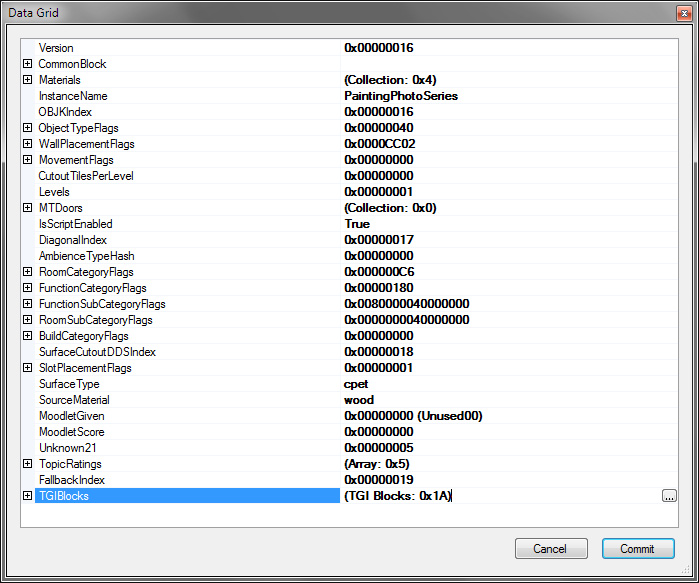The width and height of the screenshot is (699, 583).
Task: Expand FunctionCategoryFlags property
Action: (x=27, y=288)
